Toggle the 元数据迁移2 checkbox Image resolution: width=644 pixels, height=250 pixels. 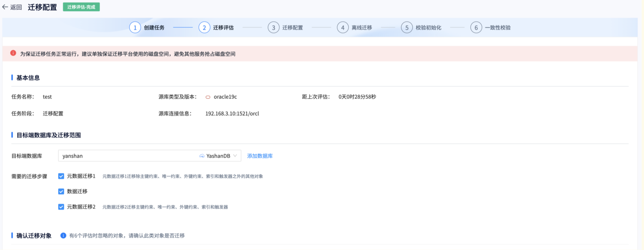(x=61, y=207)
